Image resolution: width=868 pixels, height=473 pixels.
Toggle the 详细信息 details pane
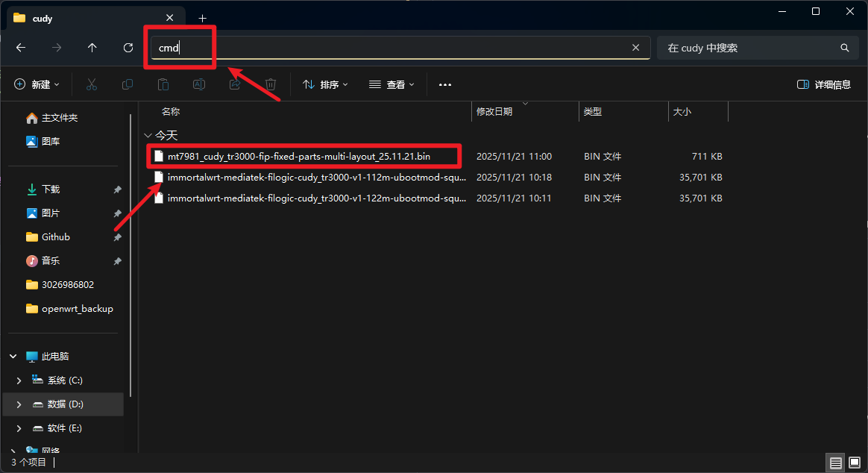click(x=824, y=85)
